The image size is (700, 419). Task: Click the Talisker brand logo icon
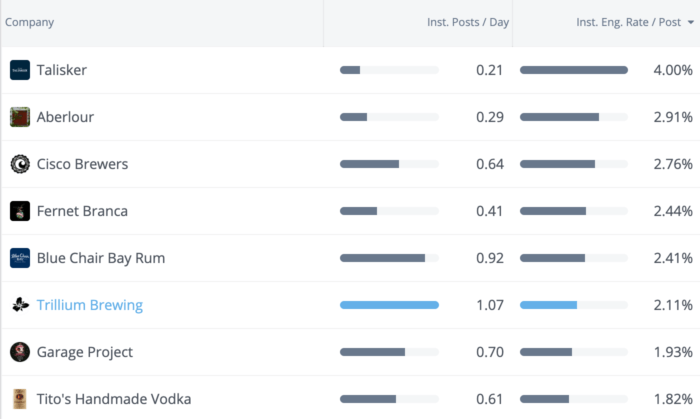tap(20, 70)
